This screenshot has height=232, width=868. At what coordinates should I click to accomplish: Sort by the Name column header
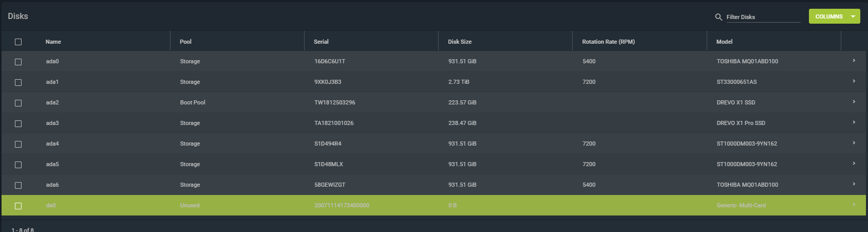tap(53, 42)
